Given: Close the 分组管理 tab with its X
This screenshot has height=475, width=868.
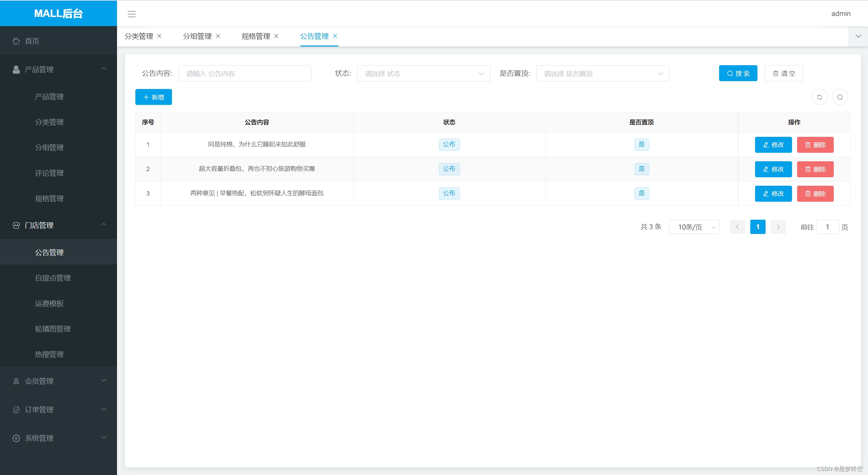Looking at the screenshot, I should [218, 36].
